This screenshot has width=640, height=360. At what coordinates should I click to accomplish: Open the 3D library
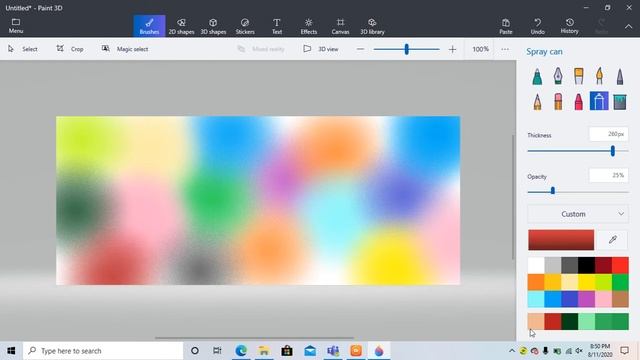tap(372, 26)
